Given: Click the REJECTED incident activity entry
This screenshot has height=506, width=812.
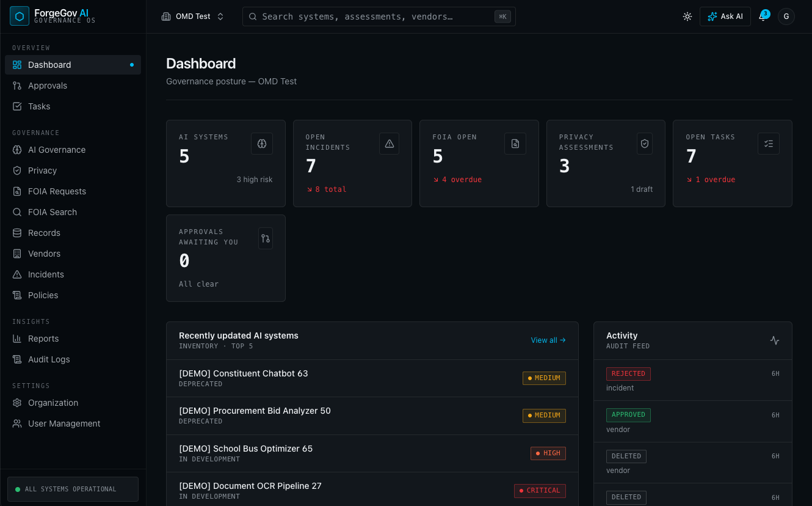Looking at the screenshot, I should pos(693,380).
